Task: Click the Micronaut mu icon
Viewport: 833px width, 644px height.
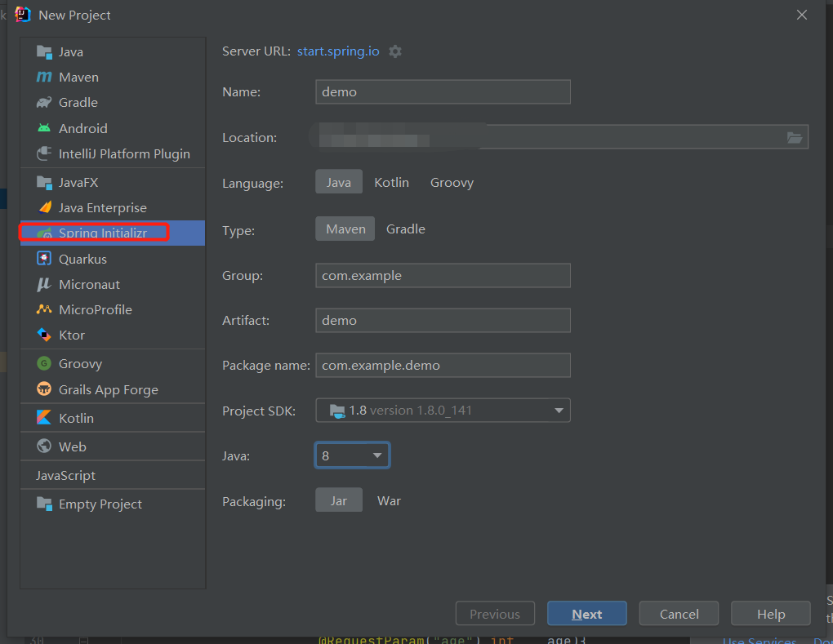Action: click(x=44, y=285)
